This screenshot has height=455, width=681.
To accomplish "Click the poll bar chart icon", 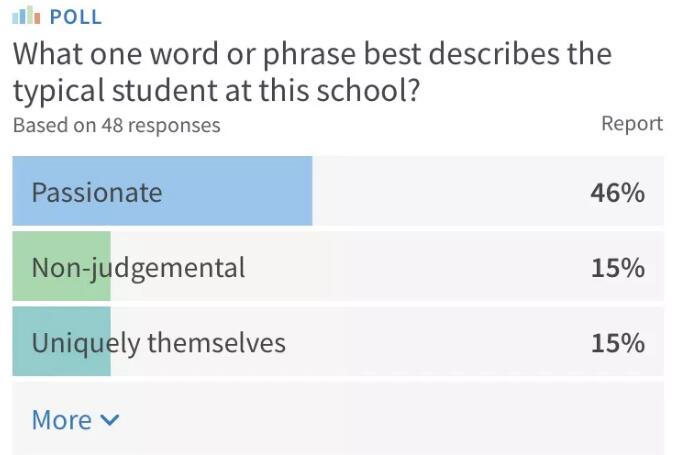I will click(x=26, y=17).
